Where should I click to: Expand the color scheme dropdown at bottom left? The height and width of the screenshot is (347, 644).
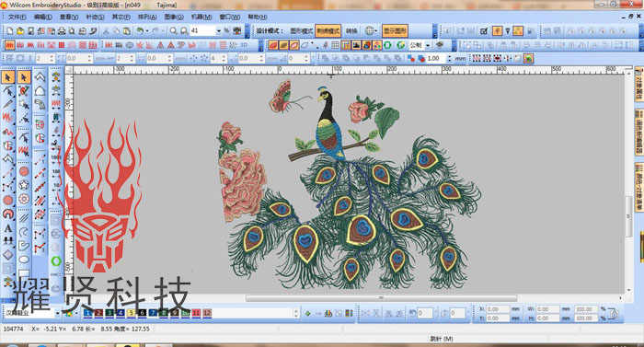57,313
